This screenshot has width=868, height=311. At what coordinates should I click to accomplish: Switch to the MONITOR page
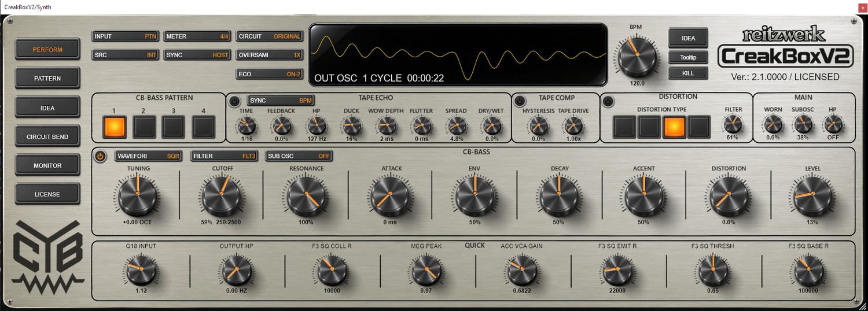47,166
